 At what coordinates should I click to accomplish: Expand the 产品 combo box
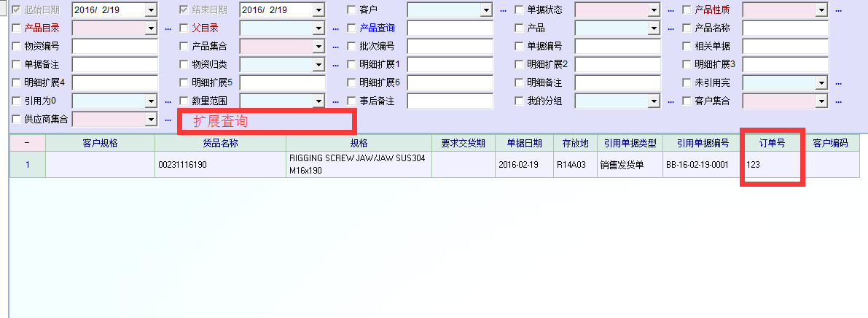pyautogui.click(x=654, y=28)
